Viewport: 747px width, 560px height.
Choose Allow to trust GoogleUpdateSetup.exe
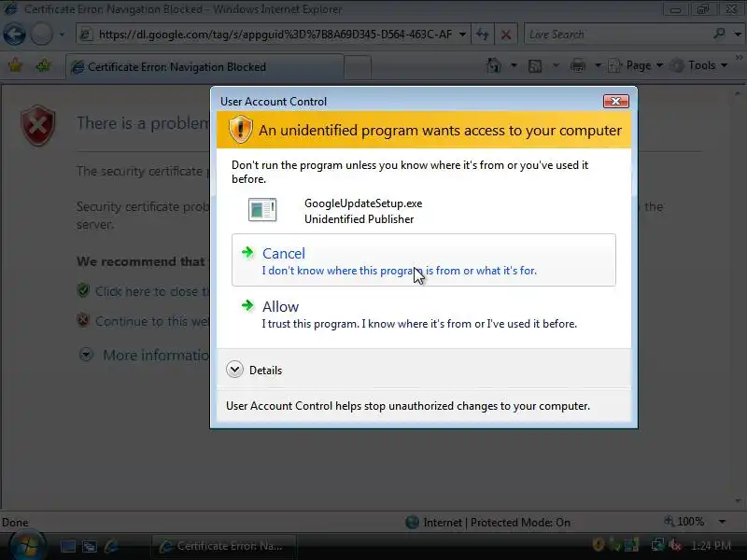coord(424,315)
